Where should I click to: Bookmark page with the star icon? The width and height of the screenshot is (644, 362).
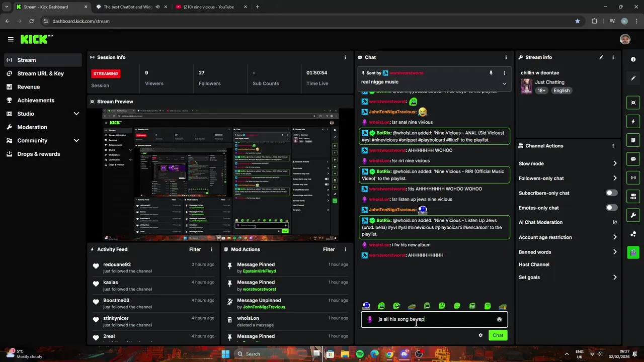pos(577,21)
